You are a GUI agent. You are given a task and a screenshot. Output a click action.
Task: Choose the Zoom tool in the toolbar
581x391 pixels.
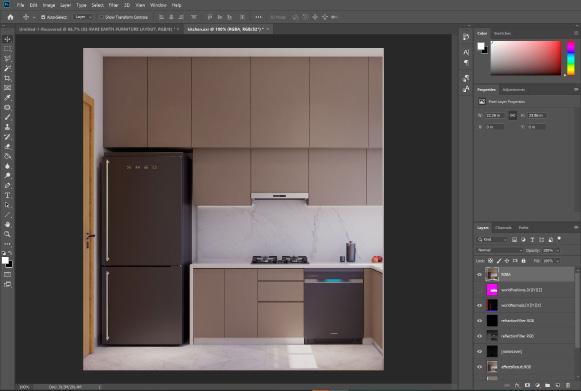(x=7, y=234)
